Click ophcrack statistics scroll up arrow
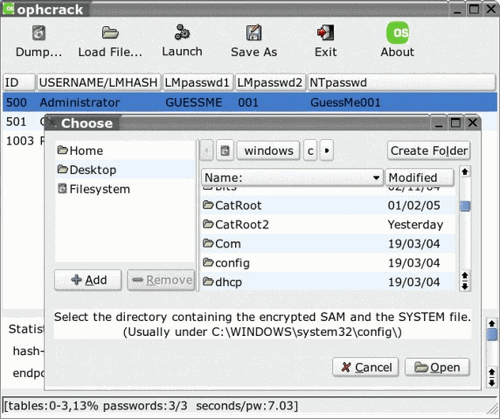 [492, 323]
